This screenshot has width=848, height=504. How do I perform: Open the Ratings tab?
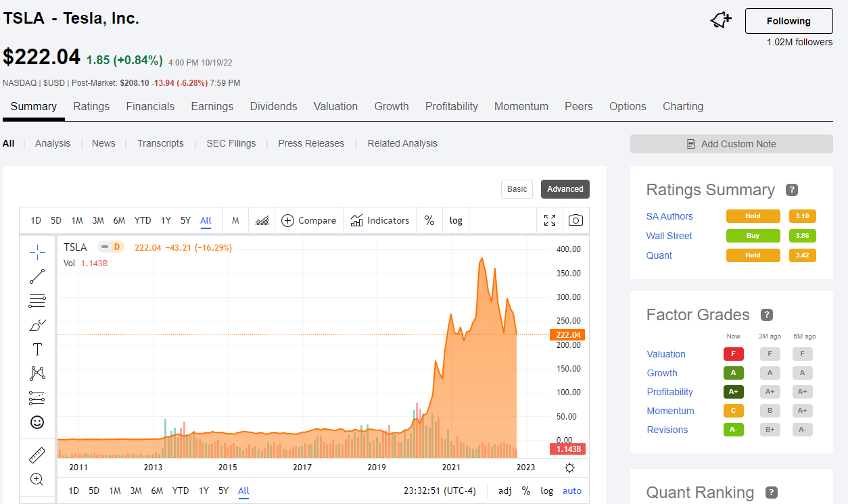pyautogui.click(x=91, y=106)
